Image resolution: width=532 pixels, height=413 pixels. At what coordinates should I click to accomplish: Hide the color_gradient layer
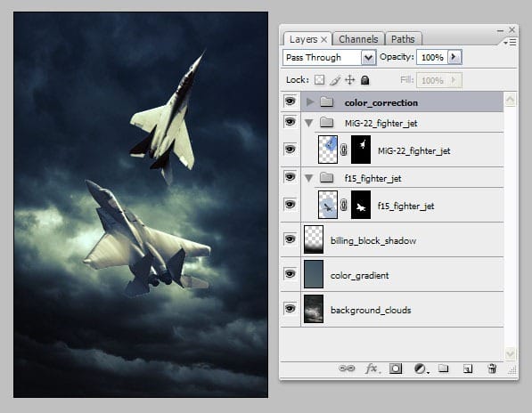tap(290, 274)
